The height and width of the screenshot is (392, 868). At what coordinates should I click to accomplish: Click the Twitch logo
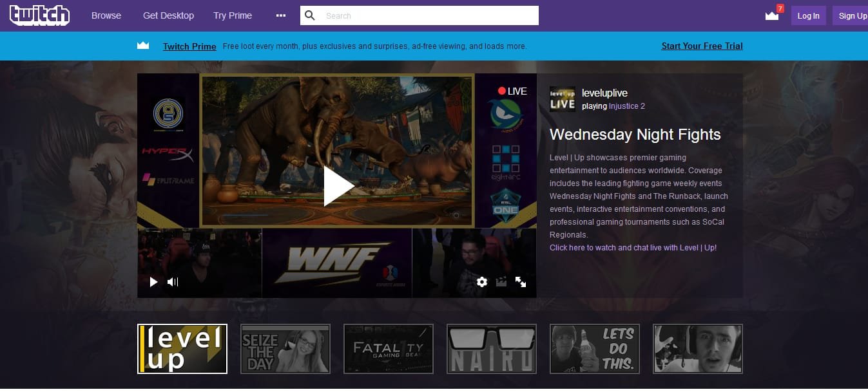tap(39, 15)
